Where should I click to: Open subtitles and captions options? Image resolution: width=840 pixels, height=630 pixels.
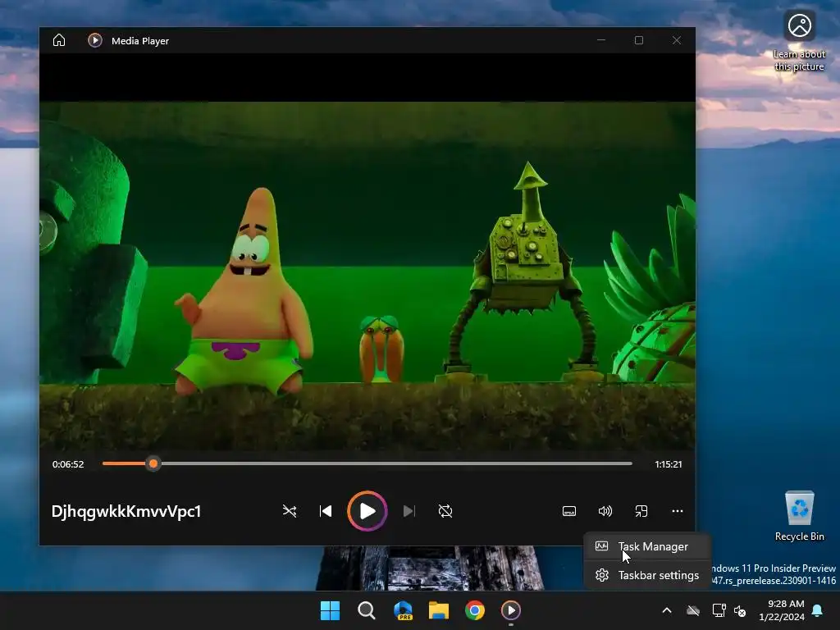[x=569, y=511]
